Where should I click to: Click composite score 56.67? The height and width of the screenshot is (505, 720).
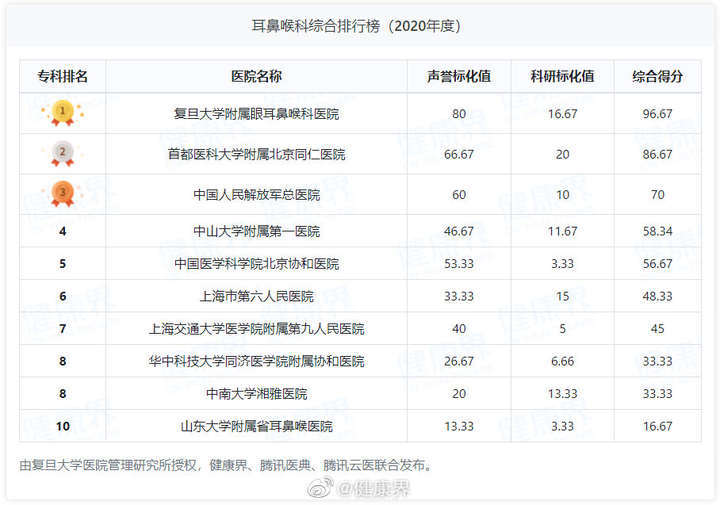tap(658, 264)
